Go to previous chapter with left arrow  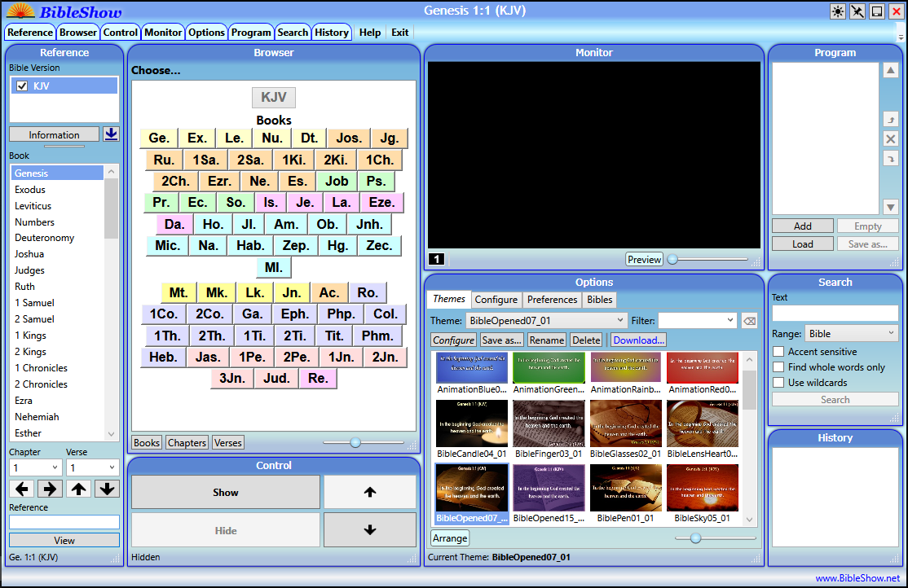[x=23, y=489]
